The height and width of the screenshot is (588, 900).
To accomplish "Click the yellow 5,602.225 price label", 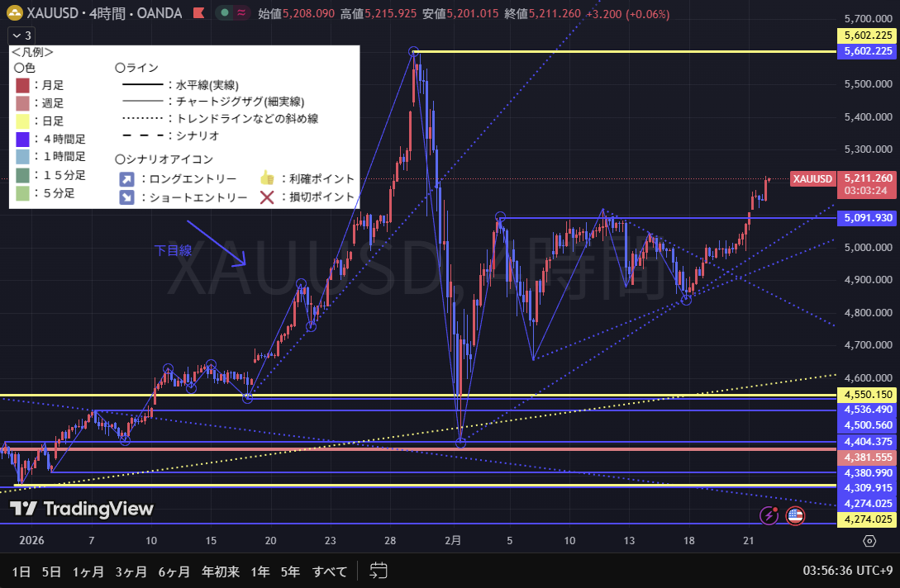I will 865,36.
